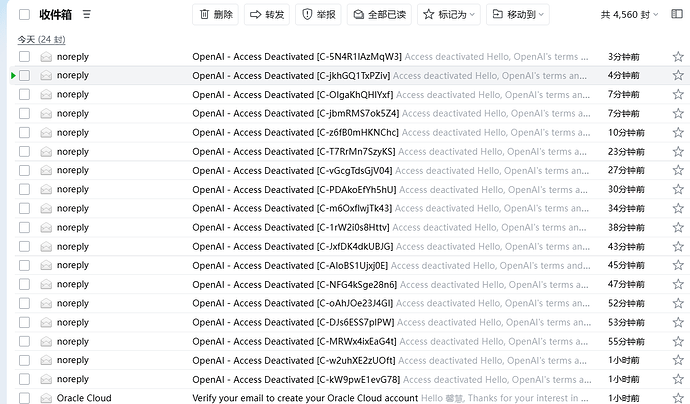Click green flag arrow on C-jkhGQ1TxPZiv row
This screenshot has width=690, height=404.
point(13,76)
